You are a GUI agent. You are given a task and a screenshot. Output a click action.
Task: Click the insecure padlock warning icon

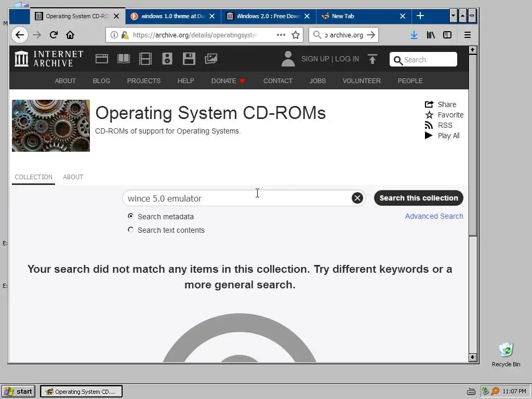click(125, 35)
